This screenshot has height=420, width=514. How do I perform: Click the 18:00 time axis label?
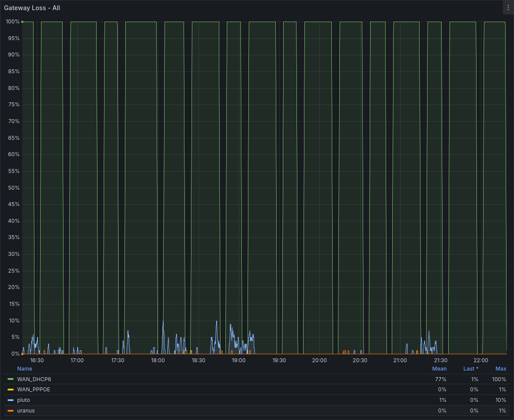pos(158,360)
